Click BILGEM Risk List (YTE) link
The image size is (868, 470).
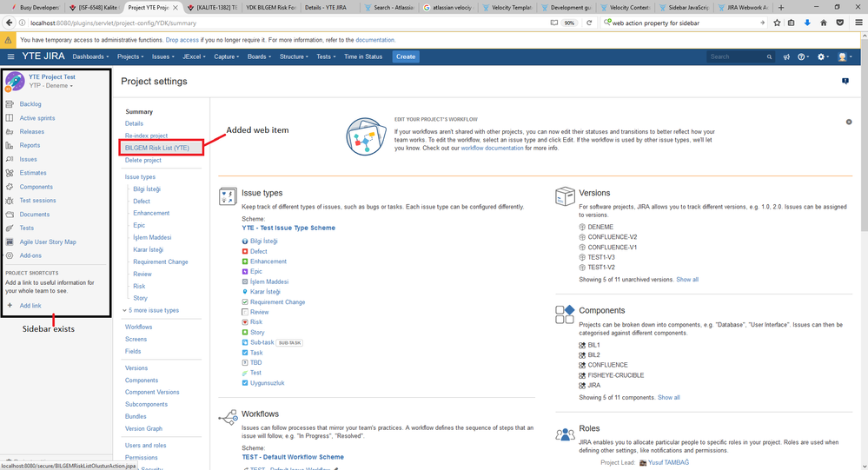(157, 148)
